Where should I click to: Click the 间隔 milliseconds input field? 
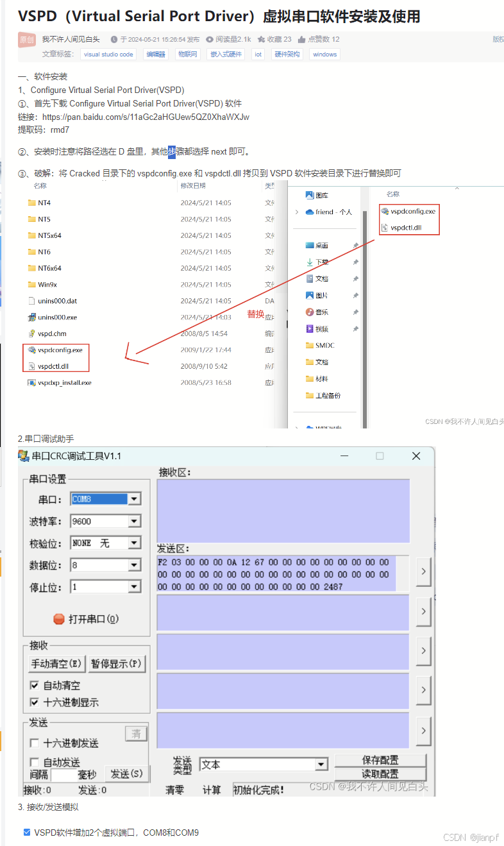click(63, 774)
